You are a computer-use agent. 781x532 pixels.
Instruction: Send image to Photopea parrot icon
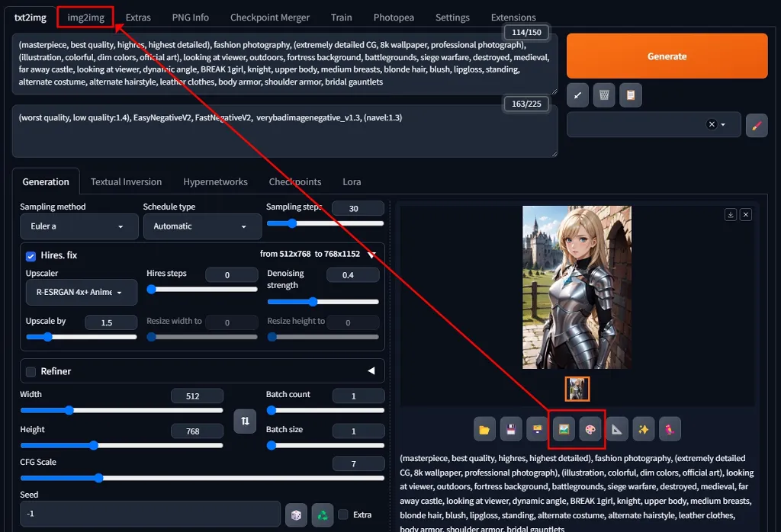click(670, 429)
